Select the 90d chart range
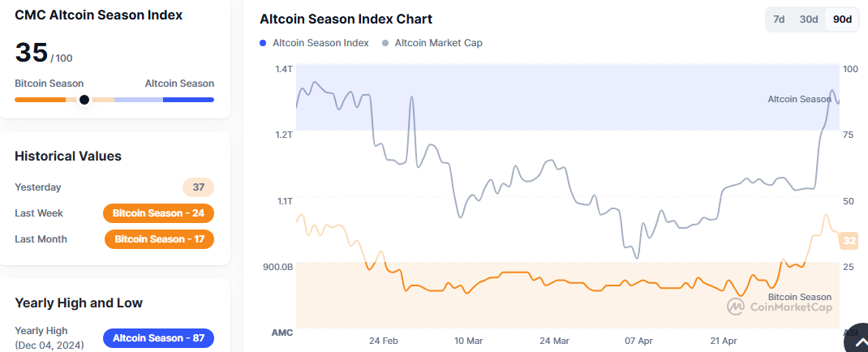Screen dimensions: 868x352 (x=842, y=19)
